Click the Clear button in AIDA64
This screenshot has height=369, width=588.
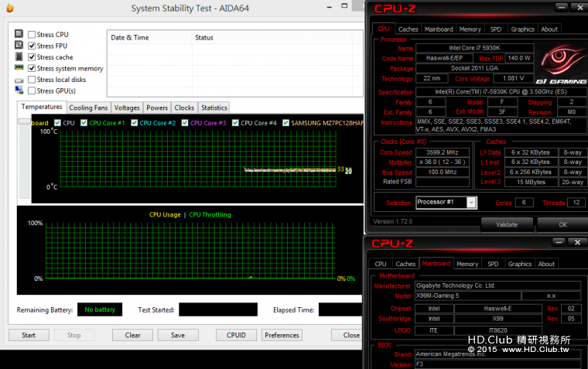pyautogui.click(x=132, y=335)
